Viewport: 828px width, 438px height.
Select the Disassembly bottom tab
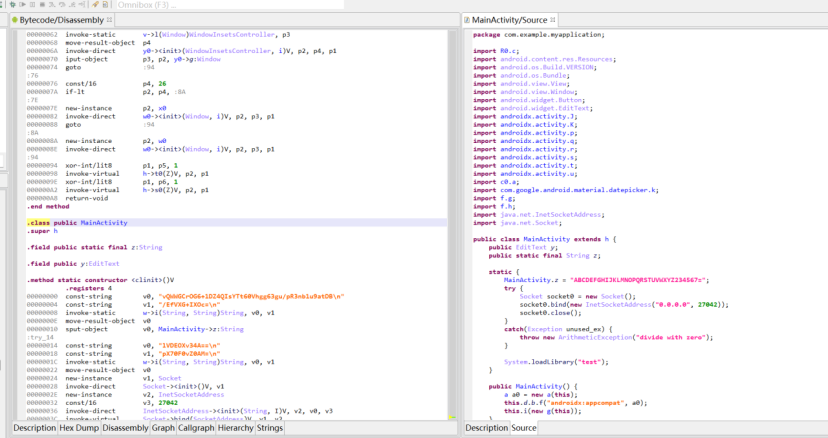pyautogui.click(x=125, y=428)
